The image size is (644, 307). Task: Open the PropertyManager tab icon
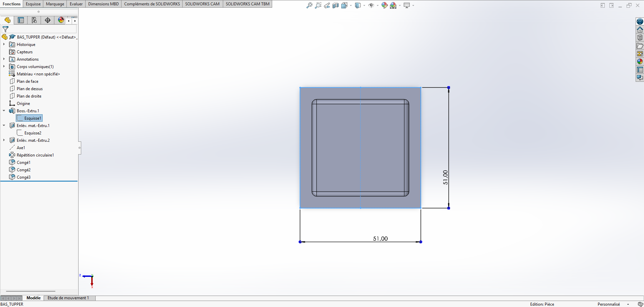coord(21,20)
